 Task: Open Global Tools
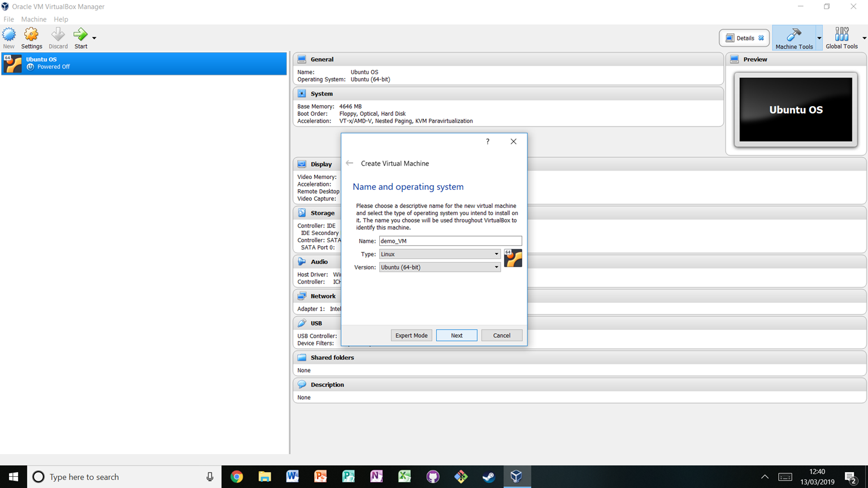(842, 37)
